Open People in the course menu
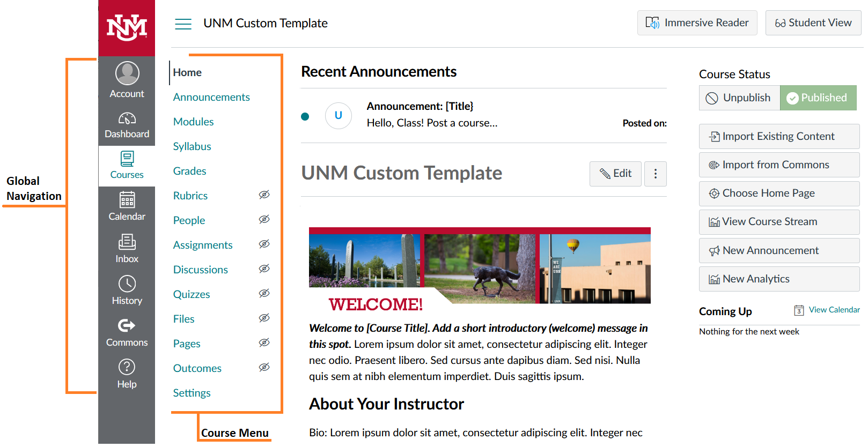This screenshot has width=868, height=447. pyautogui.click(x=189, y=220)
